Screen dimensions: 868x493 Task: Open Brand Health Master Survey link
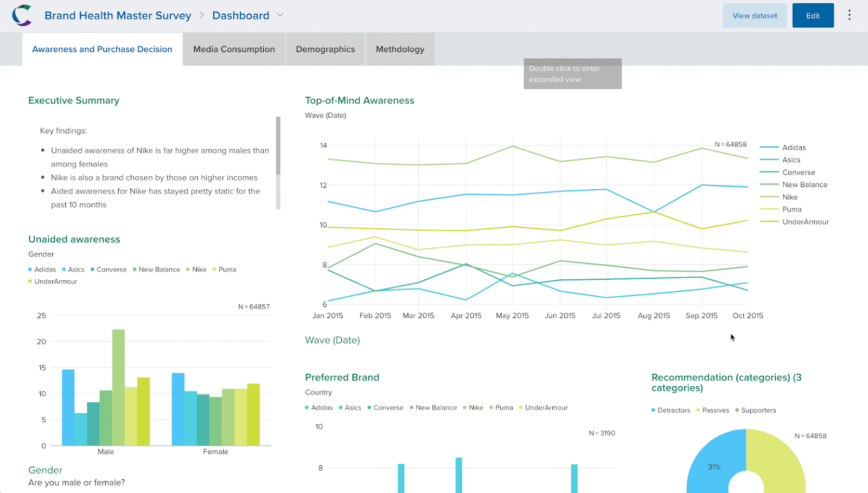tap(118, 16)
